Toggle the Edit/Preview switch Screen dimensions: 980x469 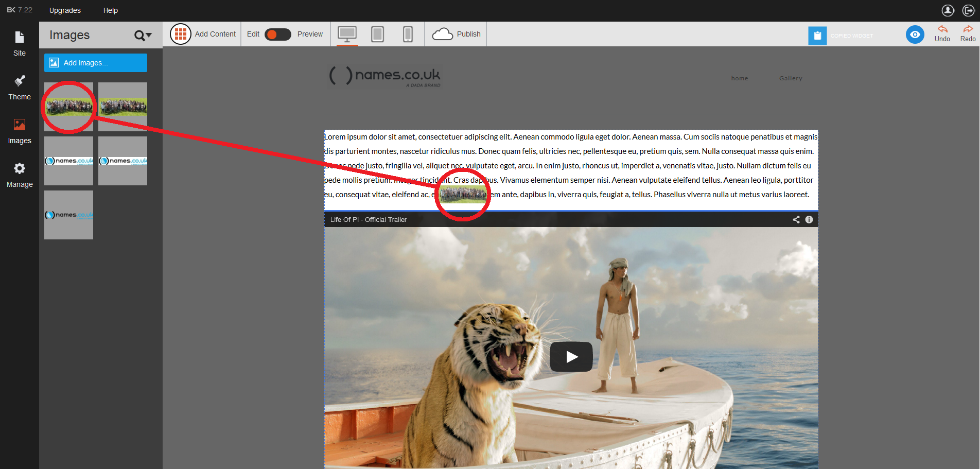[x=278, y=34]
